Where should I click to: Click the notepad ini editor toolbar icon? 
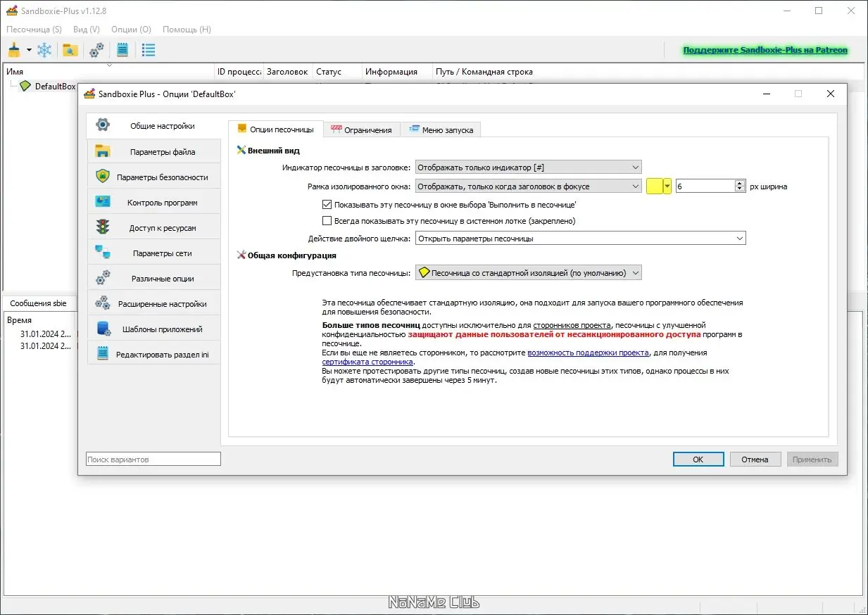point(122,50)
